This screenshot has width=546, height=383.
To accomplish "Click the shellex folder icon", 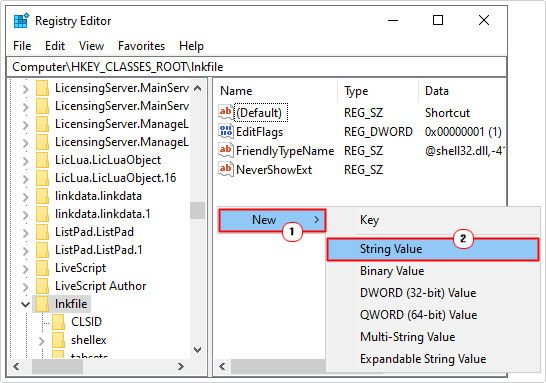I will (x=58, y=340).
